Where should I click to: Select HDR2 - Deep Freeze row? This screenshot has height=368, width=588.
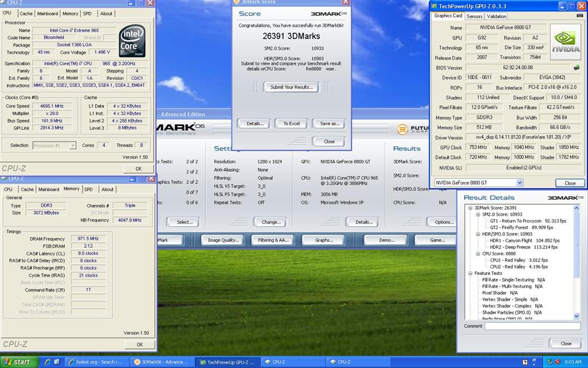pyautogui.click(x=524, y=247)
